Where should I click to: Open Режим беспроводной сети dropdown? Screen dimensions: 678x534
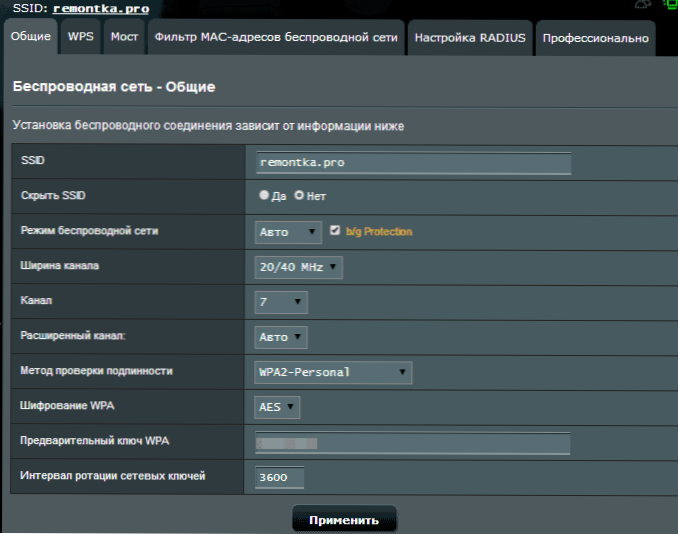(x=288, y=232)
